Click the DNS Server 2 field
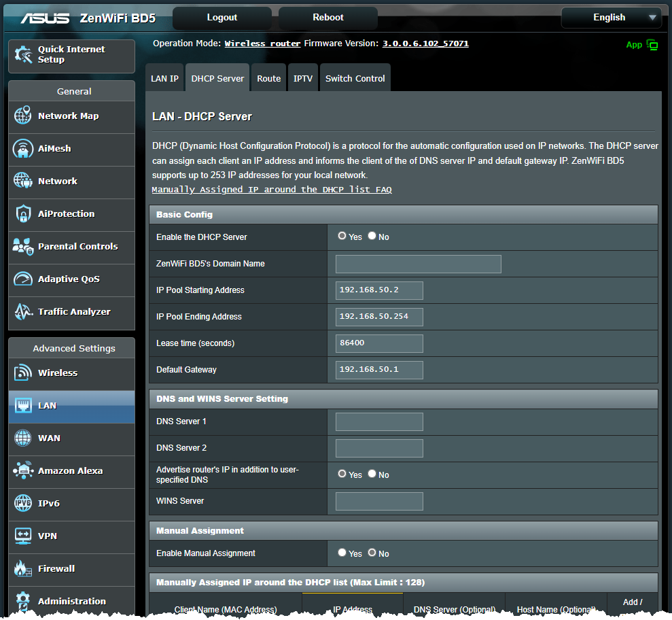This screenshot has width=672, height=620. [x=379, y=448]
